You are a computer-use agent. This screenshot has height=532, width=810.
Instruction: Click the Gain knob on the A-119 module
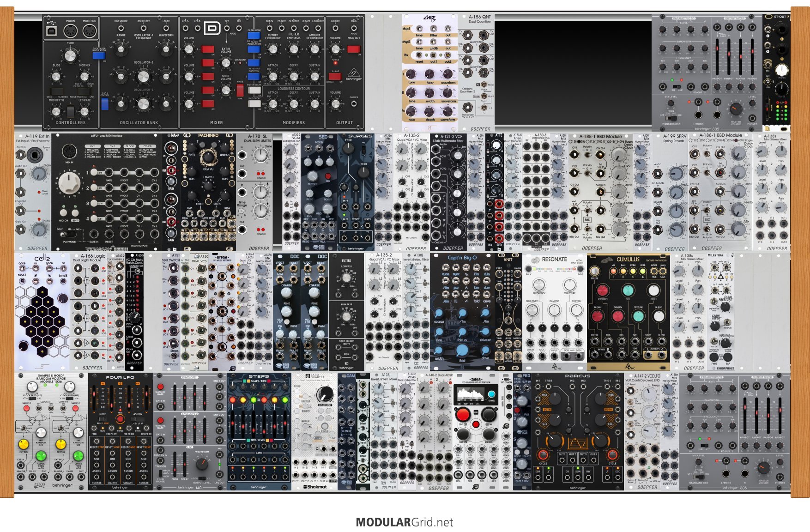pyautogui.click(x=39, y=174)
